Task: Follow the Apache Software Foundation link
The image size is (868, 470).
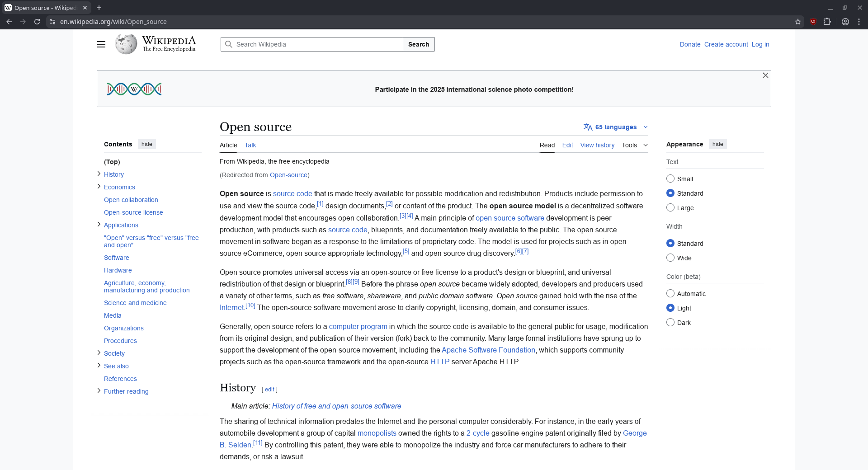Action: point(488,350)
